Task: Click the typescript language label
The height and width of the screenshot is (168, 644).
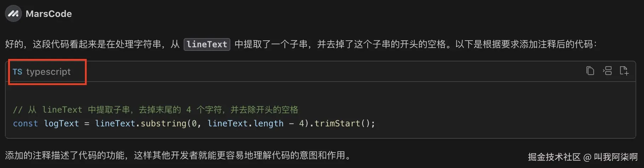Action: (x=48, y=72)
